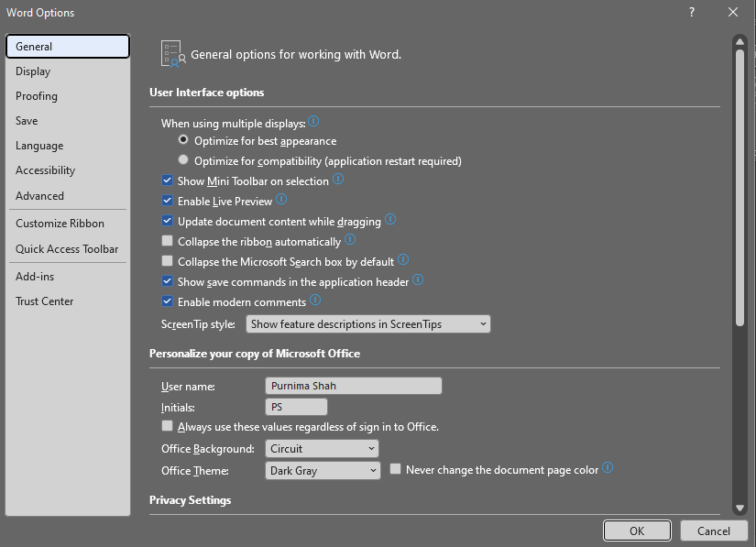Viewport: 756px width, 547px height.
Task: Click info icon next to Mini Toolbar option
Action: tap(338, 180)
